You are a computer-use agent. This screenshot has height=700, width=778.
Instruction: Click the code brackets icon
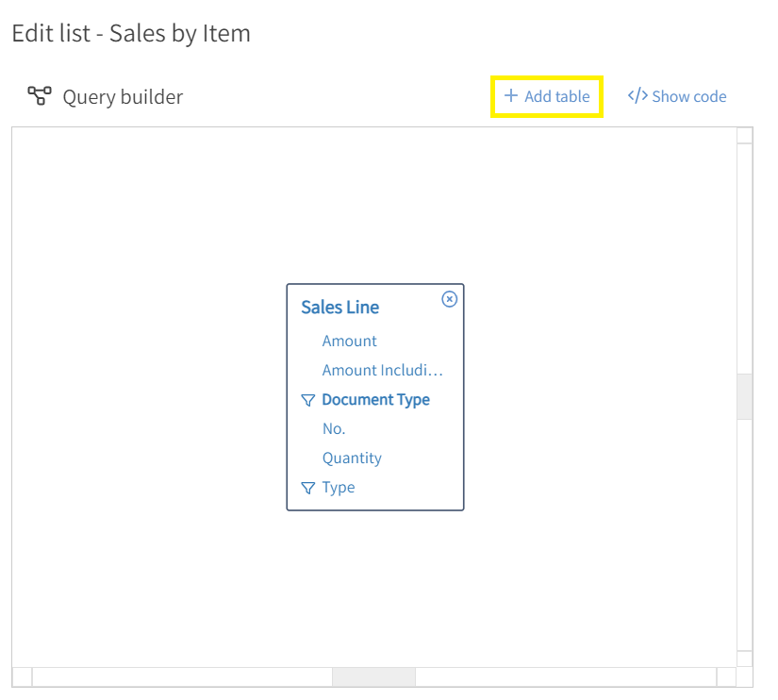pos(637,95)
